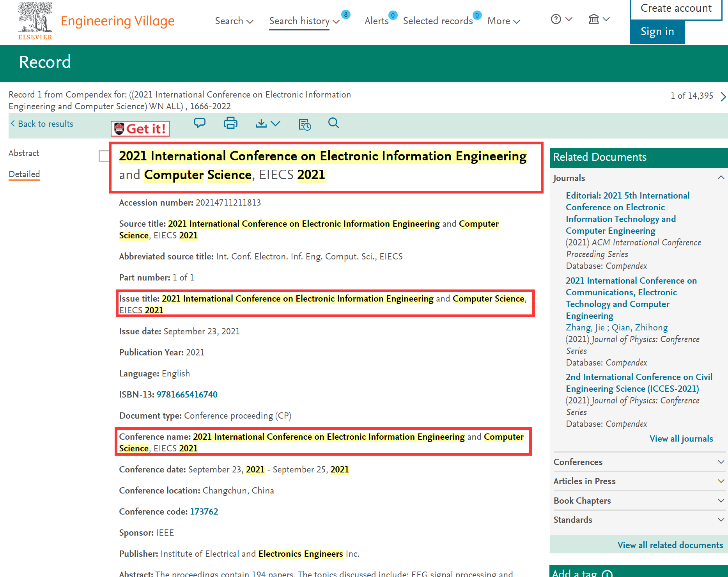Check the record selection checkbox
The width and height of the screenshot is (728, 577).
pos(104,156)
